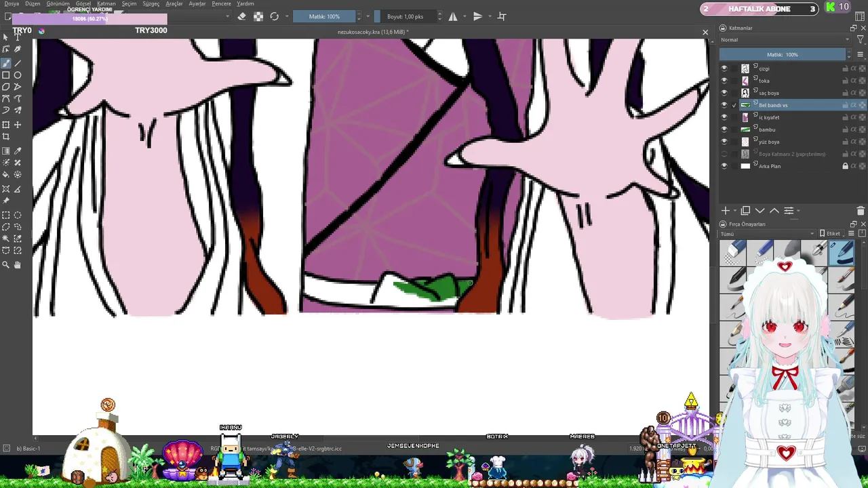Hide the çizgi layer
Image resolution: width=868 pixels, height=488 pixels.
[724, 68]
